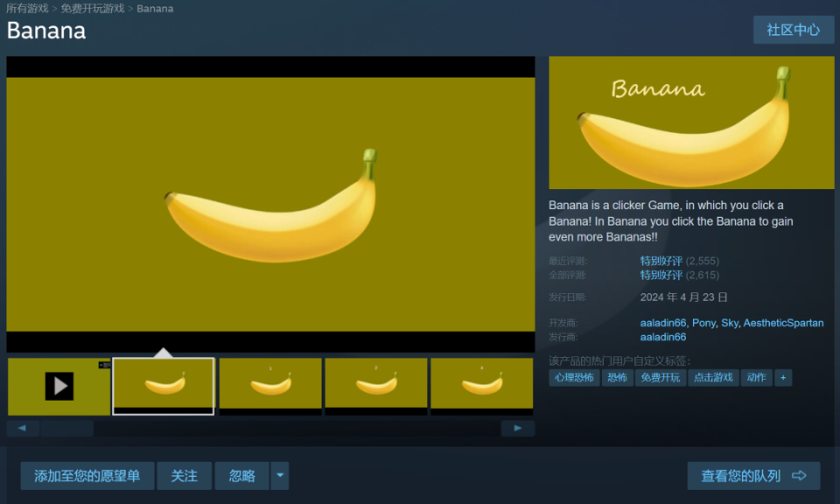
Task: Click the release date 2024 年 4 月 23 日
Action: pyautogui.click(x=683, y=297)
